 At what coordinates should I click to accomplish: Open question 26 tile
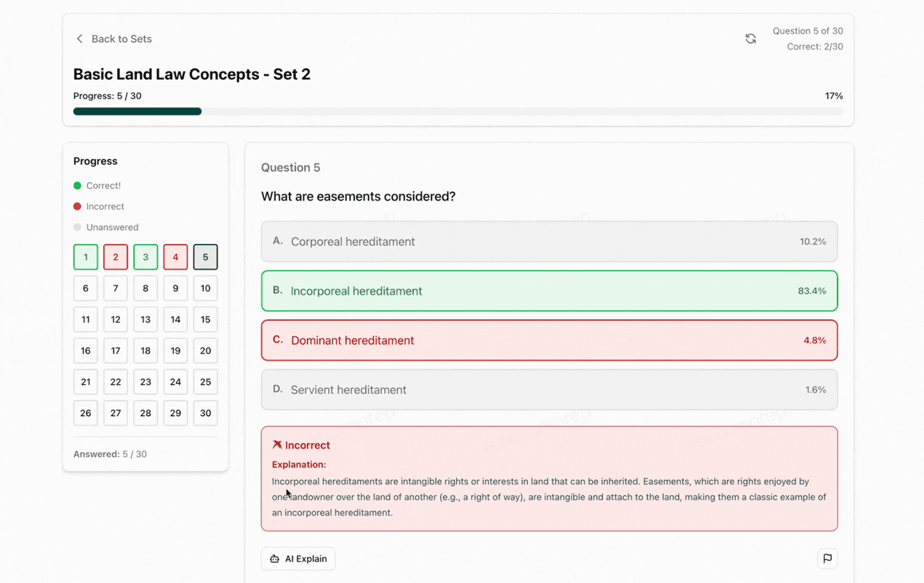pos(86,413)
